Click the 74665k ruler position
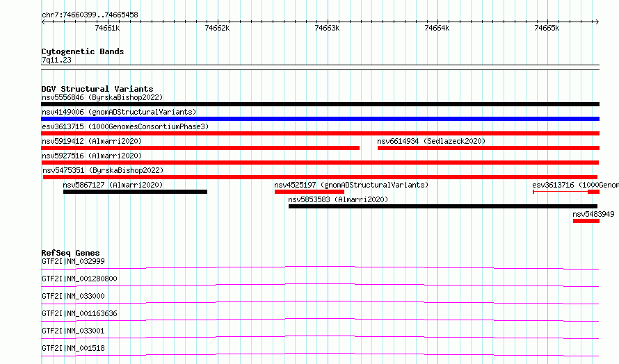 coord(547,28)
